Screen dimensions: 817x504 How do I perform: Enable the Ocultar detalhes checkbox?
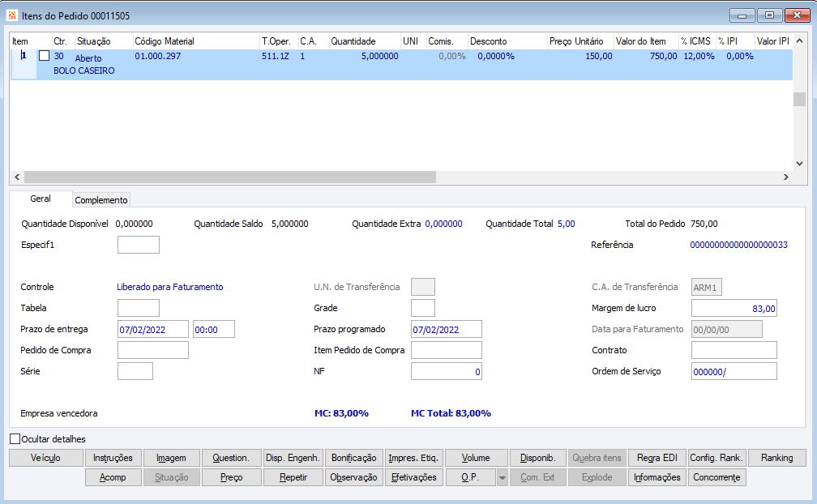[15, 439]
